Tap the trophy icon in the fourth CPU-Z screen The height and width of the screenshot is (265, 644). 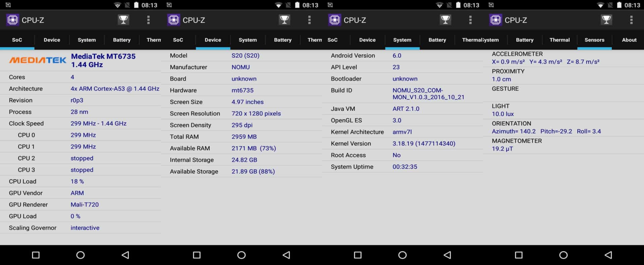pyautogui.click(x=606, y=20)
